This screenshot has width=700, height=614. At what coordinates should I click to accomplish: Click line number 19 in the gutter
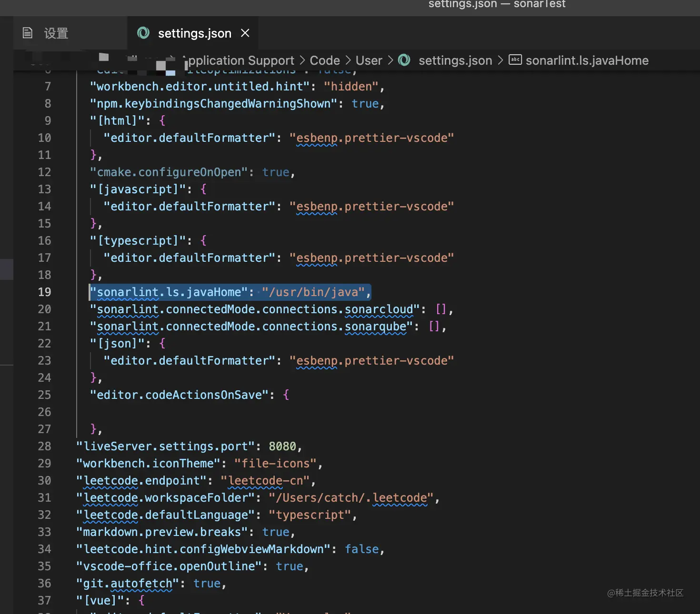pyautogui.click(x=44, y=292)
